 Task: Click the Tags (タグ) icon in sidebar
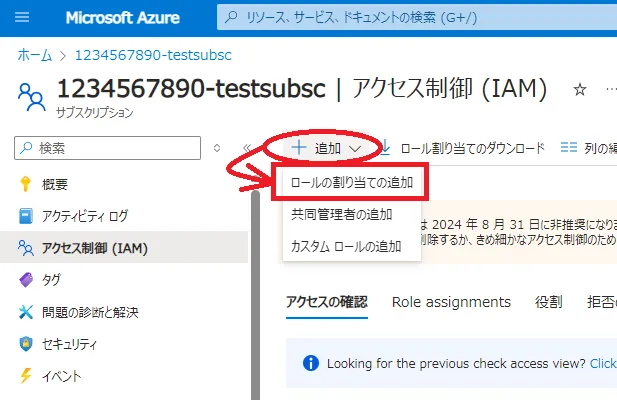point(26,280)
